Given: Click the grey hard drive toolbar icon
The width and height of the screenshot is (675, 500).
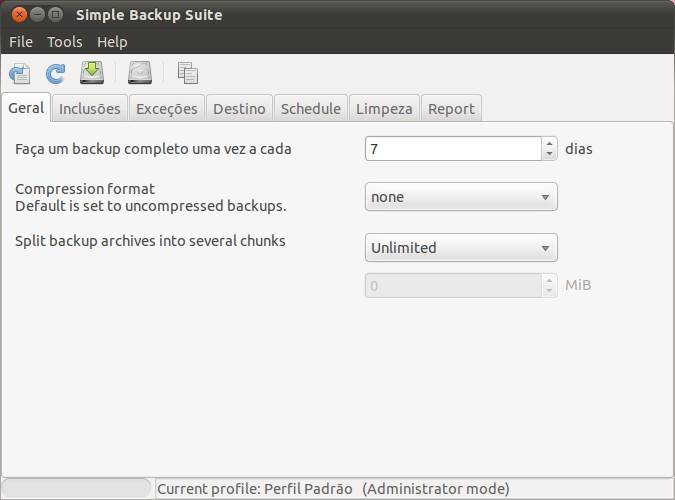Looking at the screenshot, I should click(140, 72).
